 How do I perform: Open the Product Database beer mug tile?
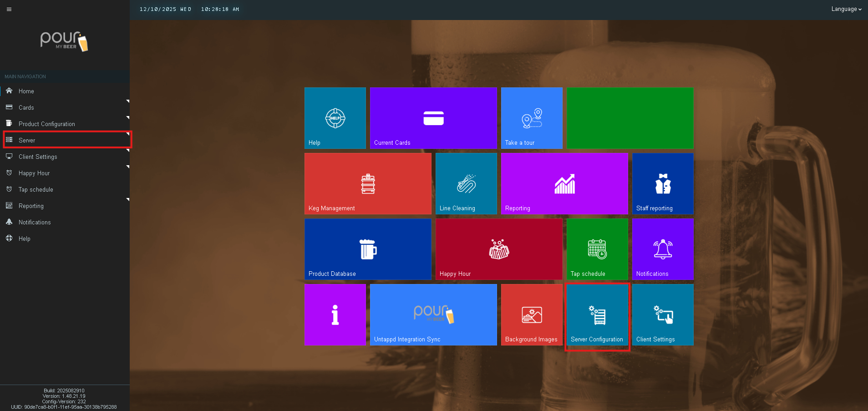click(367, 249)
